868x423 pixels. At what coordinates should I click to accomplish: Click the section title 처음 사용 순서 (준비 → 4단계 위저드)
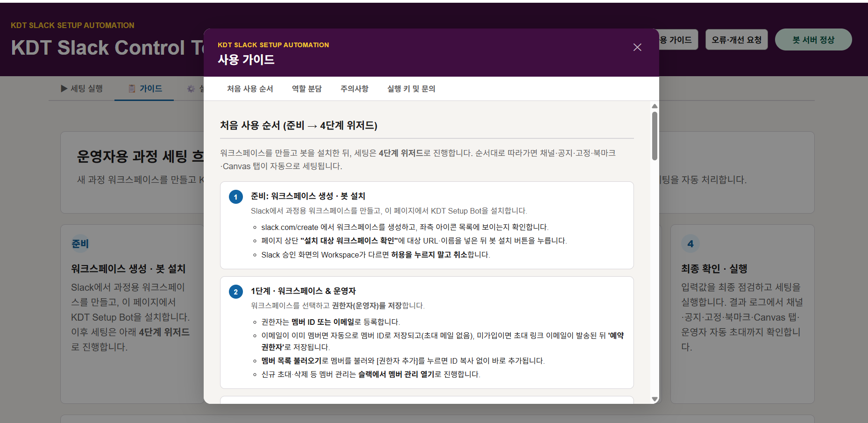click(299, 125)
